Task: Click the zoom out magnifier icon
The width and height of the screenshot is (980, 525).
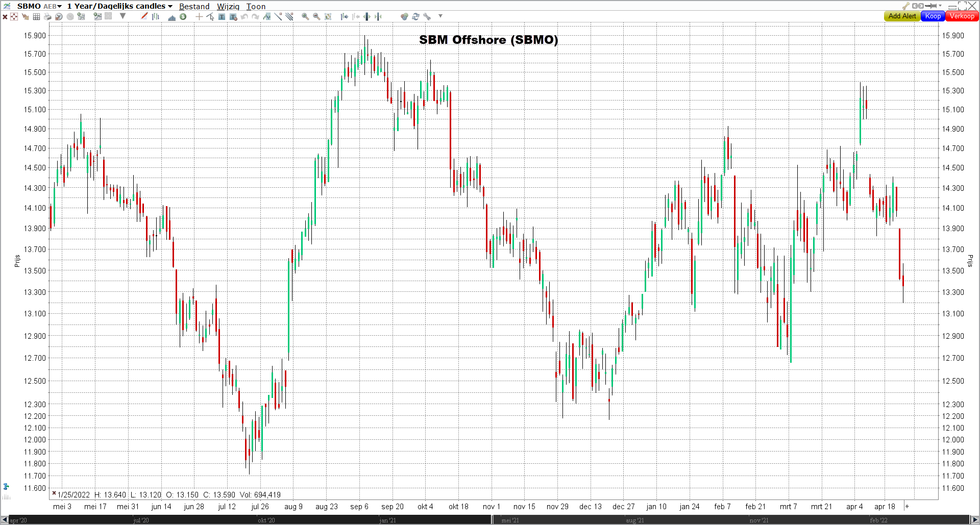Action: pyautogui.click(x=316, y=16)
